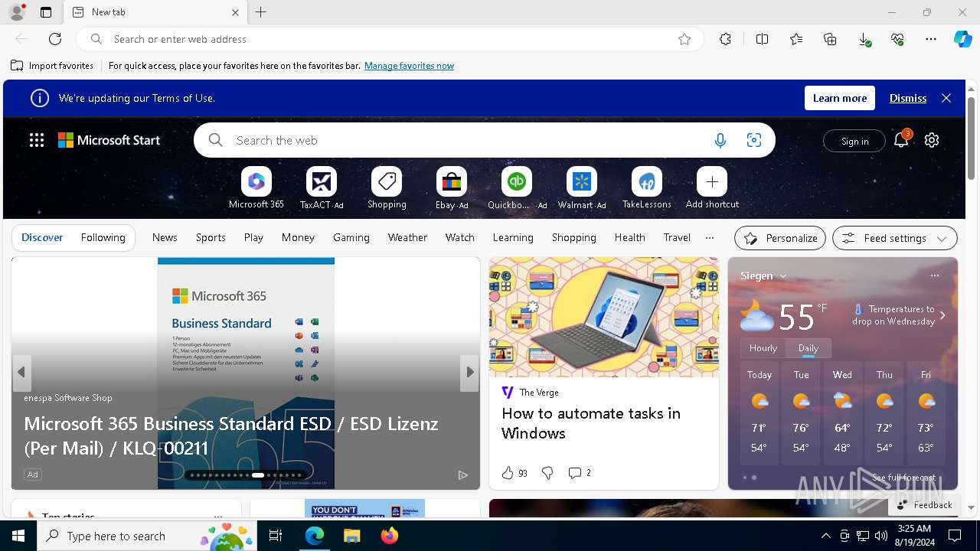Expand Feed settings dropdown
Image resolution: width=980 pixels, height=551 pixels.
pyautogui.click(x=894, y=238)
